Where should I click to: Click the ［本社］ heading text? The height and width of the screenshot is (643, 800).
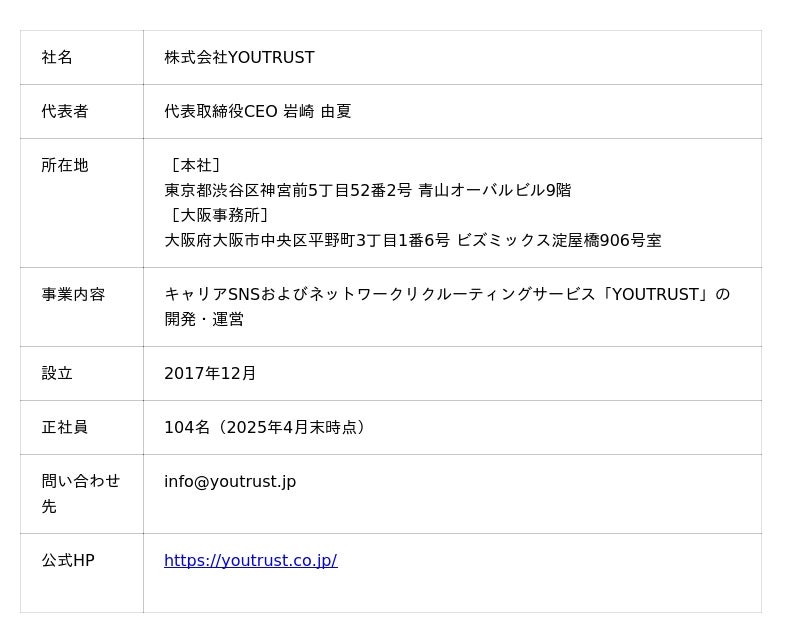click(x=195, y=166)
